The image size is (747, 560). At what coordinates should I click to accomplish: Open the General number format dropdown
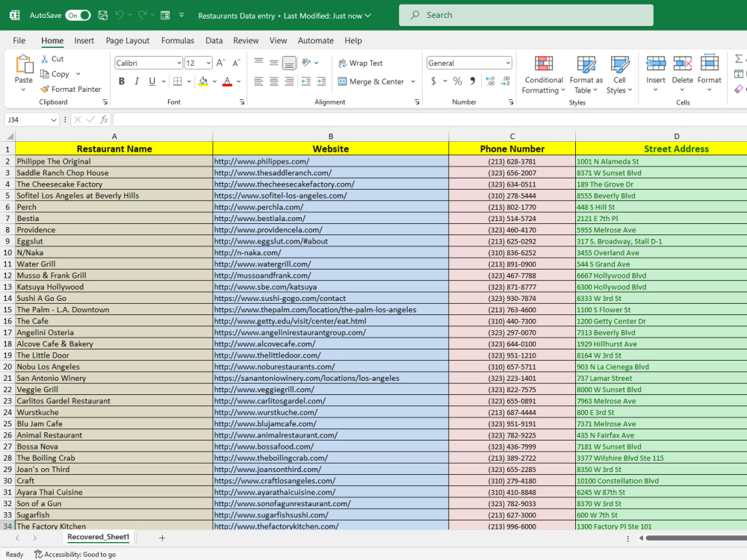pos(508,63)
